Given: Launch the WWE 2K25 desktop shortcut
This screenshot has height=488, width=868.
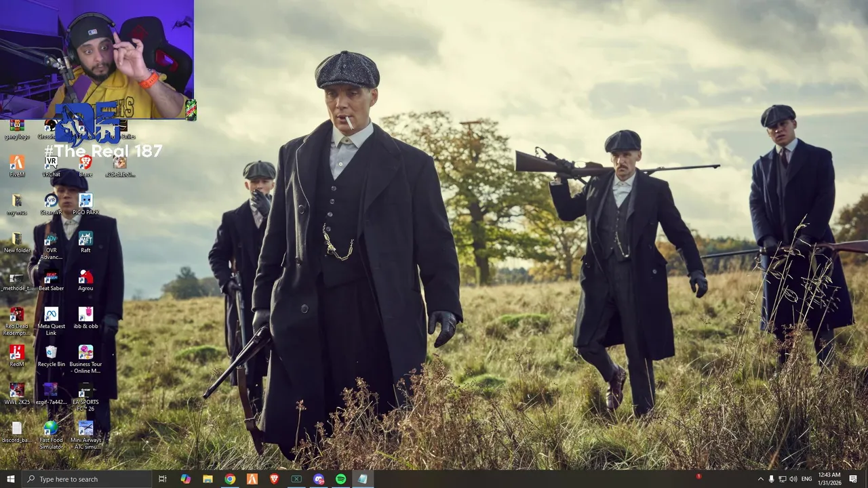Looking at the screenshot, I should coord(17,394).
